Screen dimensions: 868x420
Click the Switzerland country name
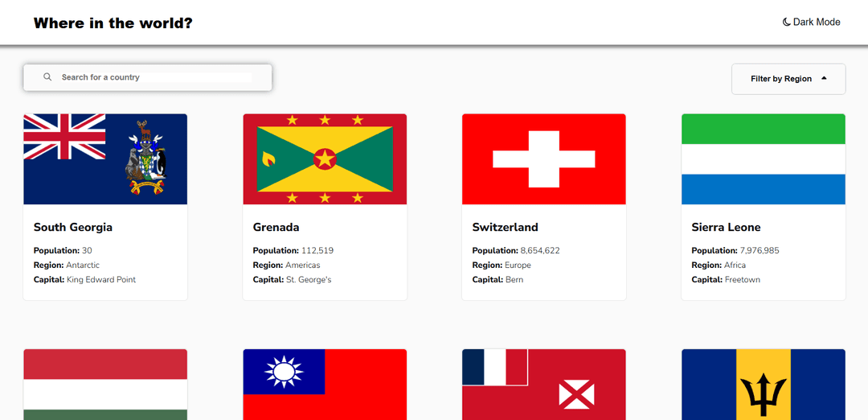pos(505,227)
